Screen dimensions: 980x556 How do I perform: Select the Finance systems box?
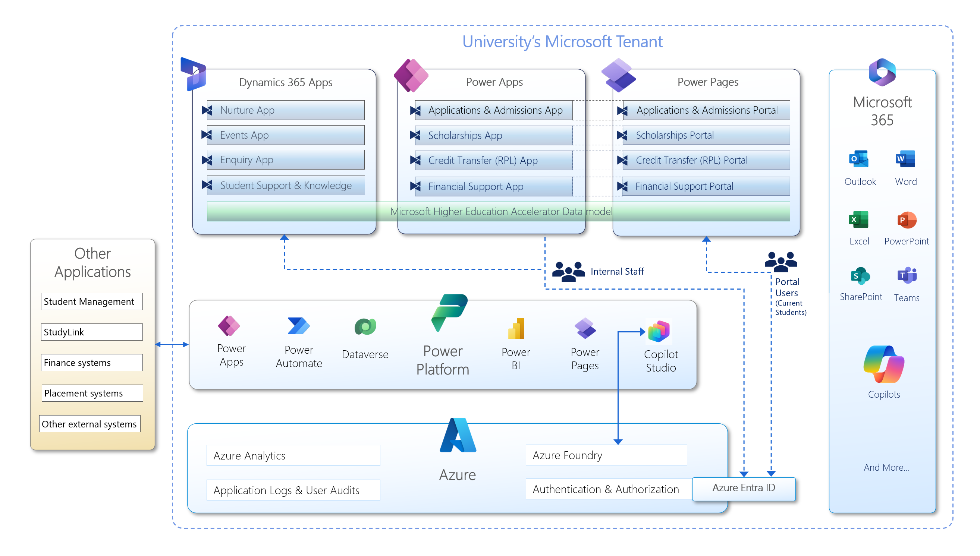click(x=92, y=363)
